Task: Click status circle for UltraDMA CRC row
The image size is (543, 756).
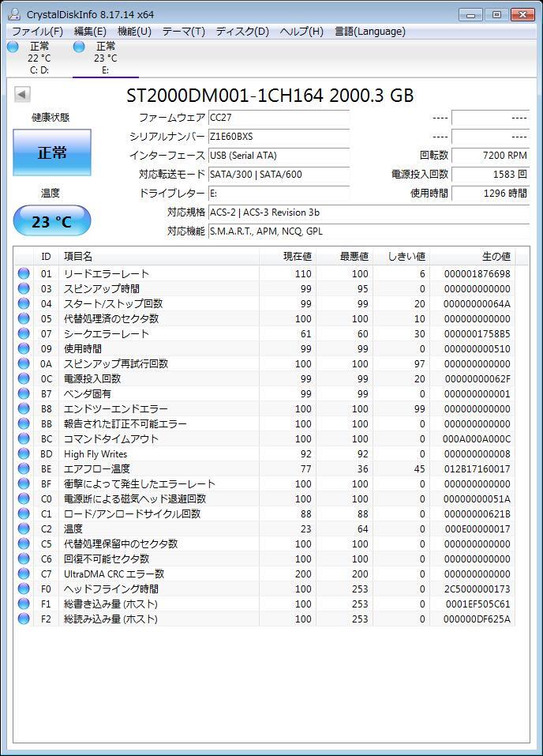Action: click(x=24, y=574)
